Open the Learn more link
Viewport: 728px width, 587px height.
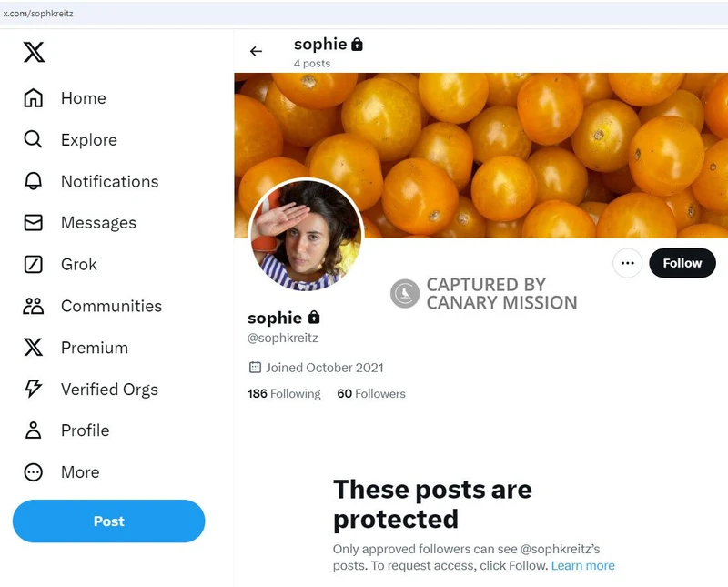click(582, 565)
